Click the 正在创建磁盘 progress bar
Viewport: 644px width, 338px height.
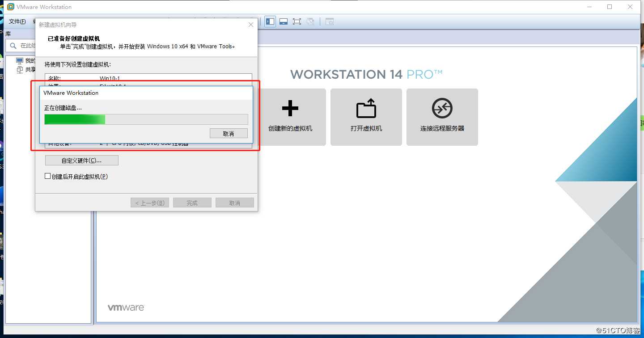click(146, 119)
